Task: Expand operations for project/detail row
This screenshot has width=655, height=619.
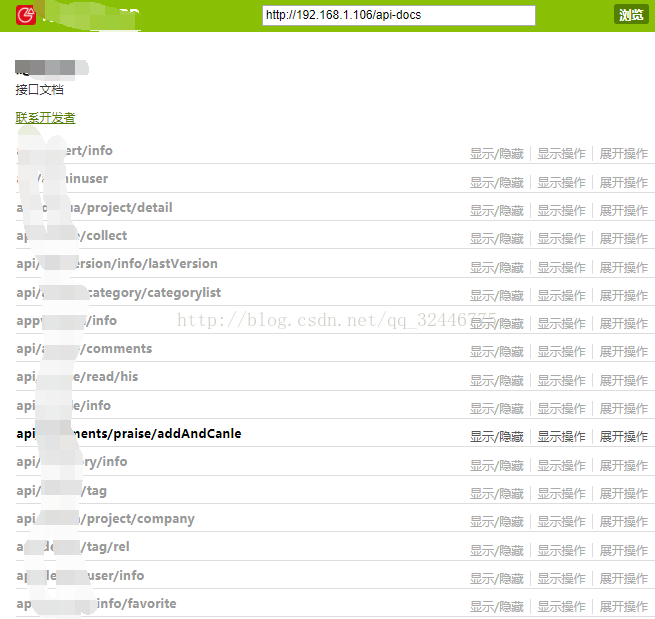Action: (624, 211)
